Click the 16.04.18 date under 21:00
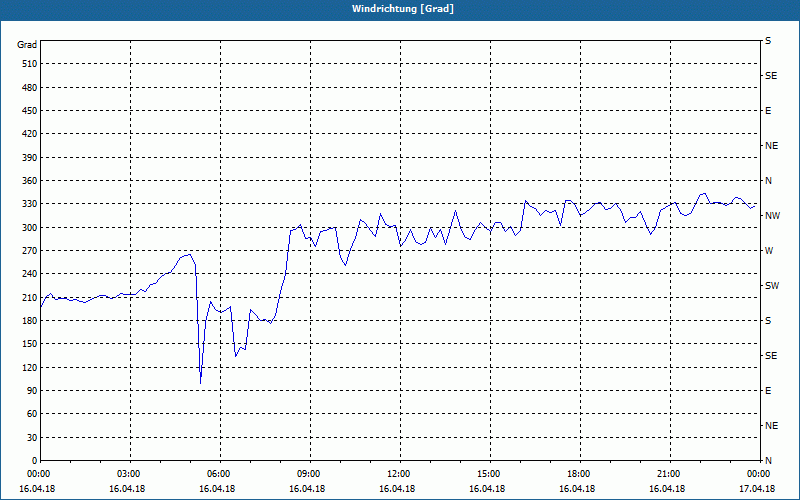800x500 pixels. (667, 489)
